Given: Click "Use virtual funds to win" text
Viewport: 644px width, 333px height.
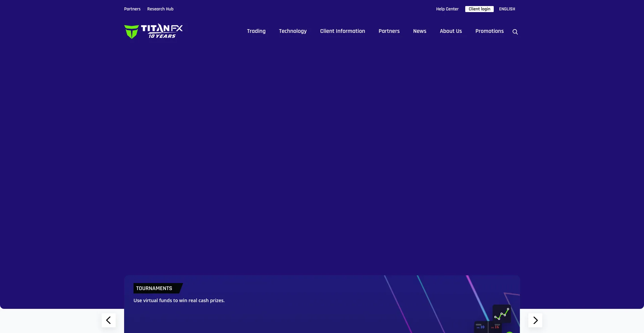Looking at the screenshot, I should pyautogui.click(x=179, y=300).
